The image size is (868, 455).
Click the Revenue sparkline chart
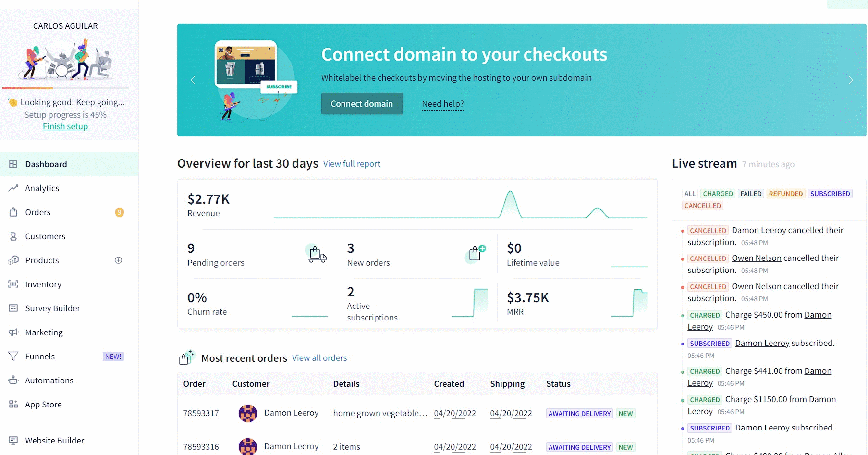(x=460, y=205)
